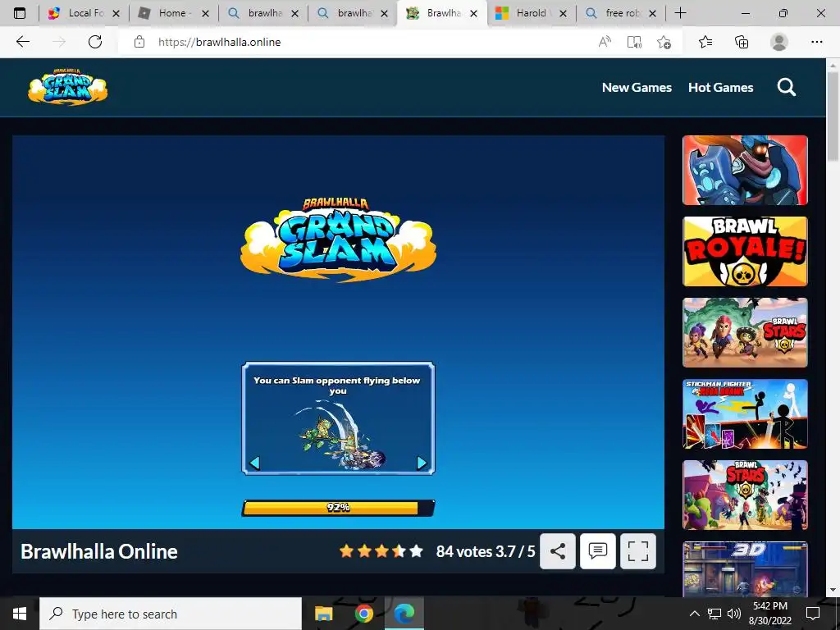Open network status tray icon
Image resolution: width=840 pixels, height=630 pixels.
(x=714, y=614)
